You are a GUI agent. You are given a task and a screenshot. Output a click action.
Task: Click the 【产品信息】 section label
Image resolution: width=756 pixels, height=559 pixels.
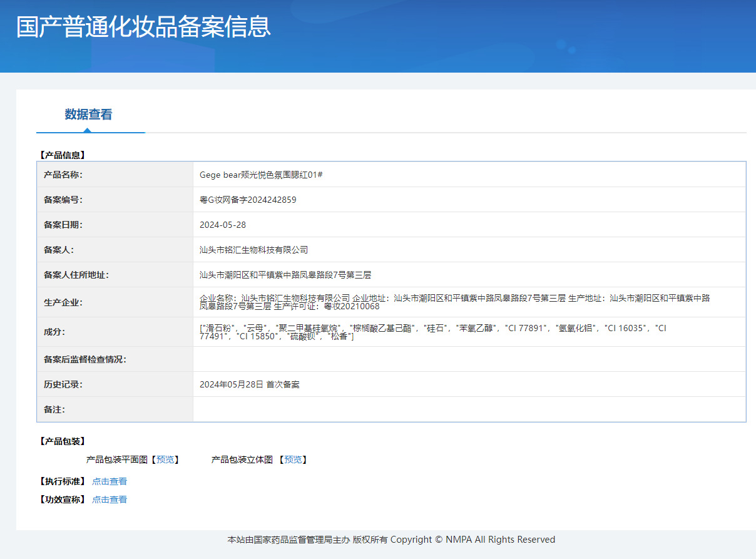click(61, 155)
